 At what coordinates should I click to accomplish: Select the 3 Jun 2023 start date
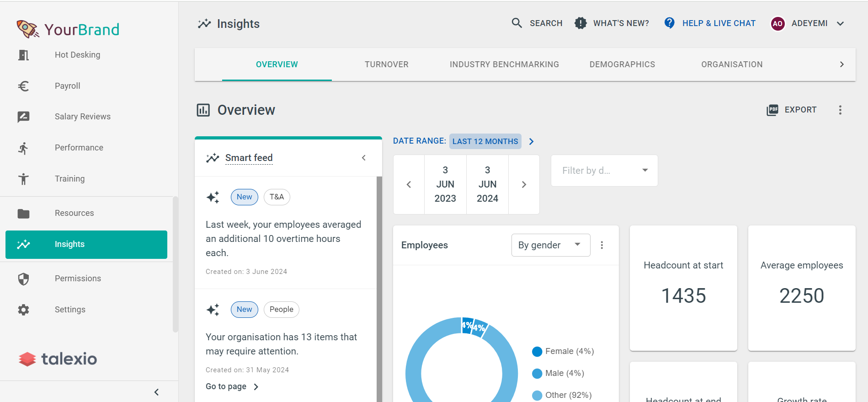[x=445, y=184]
